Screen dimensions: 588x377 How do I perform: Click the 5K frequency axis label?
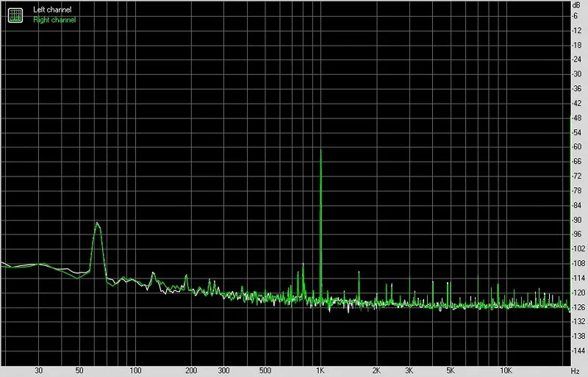tap(451, 370)
